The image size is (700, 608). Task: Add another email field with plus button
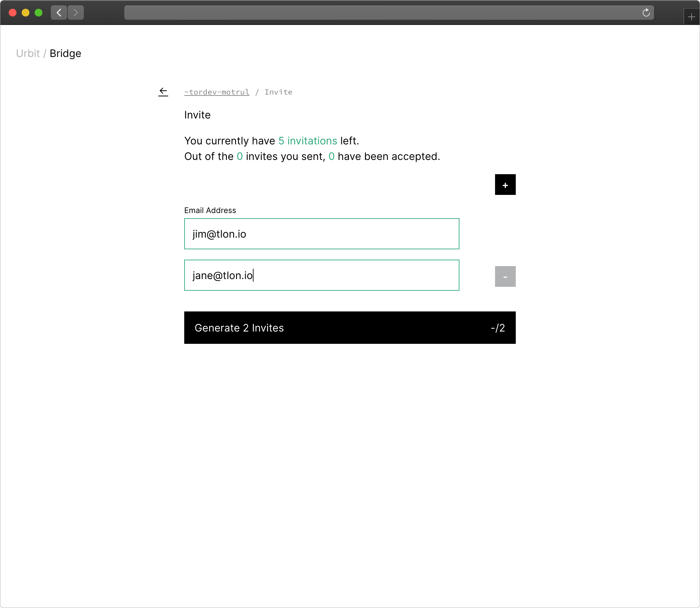click(505, 185)
